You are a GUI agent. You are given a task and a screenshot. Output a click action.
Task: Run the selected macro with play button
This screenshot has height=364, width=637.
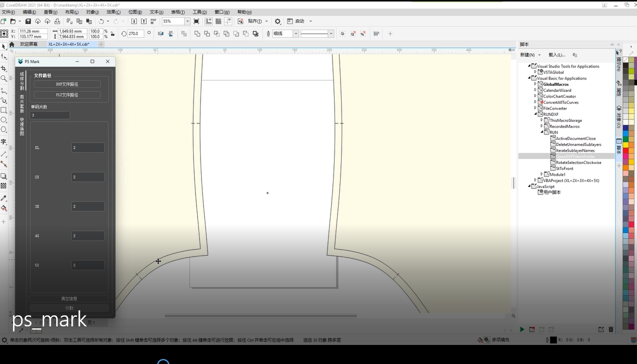coord(522,329)
